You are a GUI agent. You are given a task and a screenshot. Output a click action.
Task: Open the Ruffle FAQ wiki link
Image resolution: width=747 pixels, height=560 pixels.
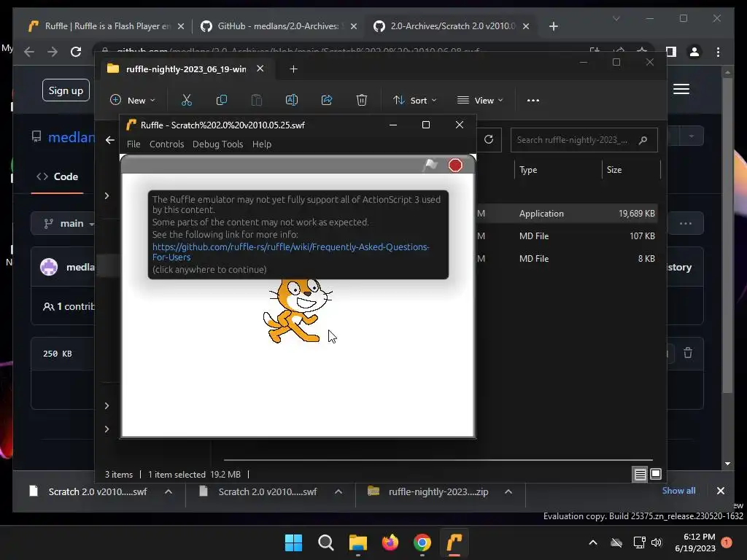tap(290, 252)
